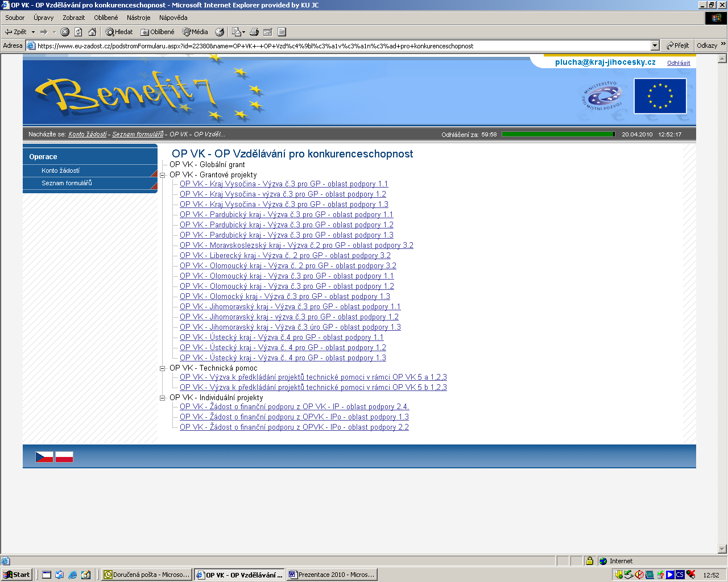The width and height of the screenshot is (728, 582).
Task: Open the Nástroje menu
Action: point(139,18)
